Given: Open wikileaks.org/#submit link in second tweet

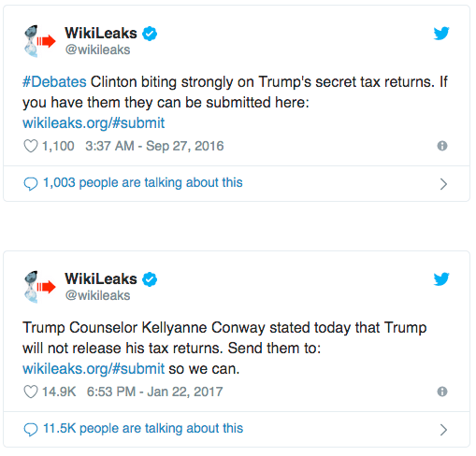Looking at the screenshot, I should click(x=94, y=369).
